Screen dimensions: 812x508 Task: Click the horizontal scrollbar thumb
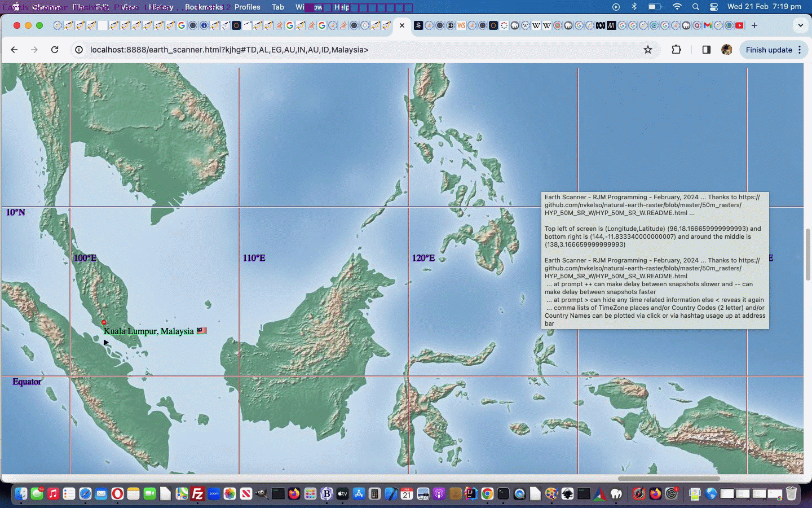point(668,478)
